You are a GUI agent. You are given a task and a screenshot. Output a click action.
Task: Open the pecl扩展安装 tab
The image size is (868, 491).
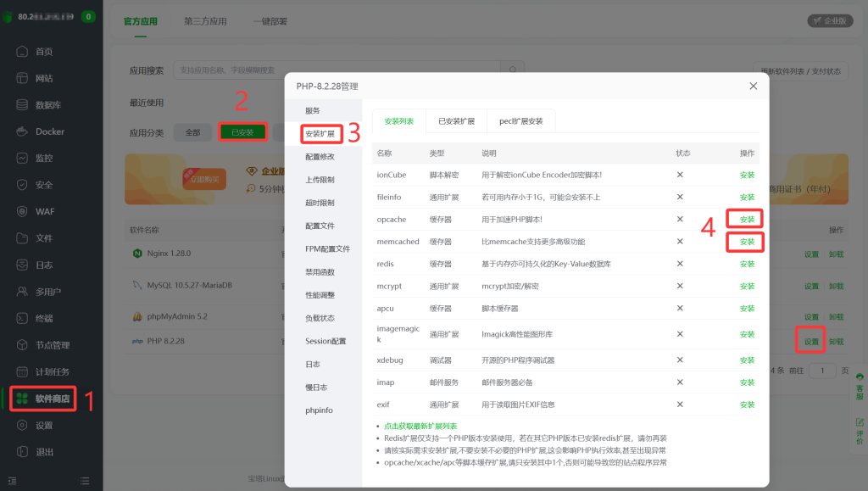pyautogui.click(x=520, y=121)
